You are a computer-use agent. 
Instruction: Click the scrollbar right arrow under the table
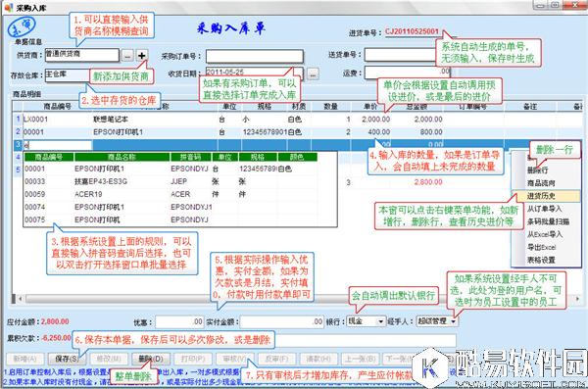577,299
